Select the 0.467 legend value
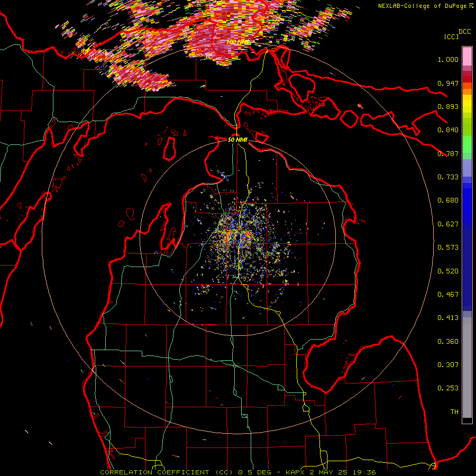Screen dimensions: 476x476 click(448, 295)
